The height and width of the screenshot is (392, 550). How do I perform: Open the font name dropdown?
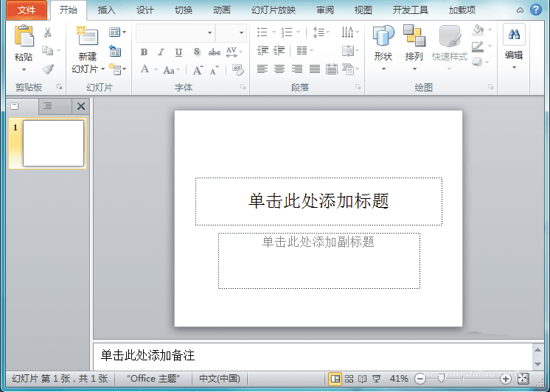tap(210, 32)
